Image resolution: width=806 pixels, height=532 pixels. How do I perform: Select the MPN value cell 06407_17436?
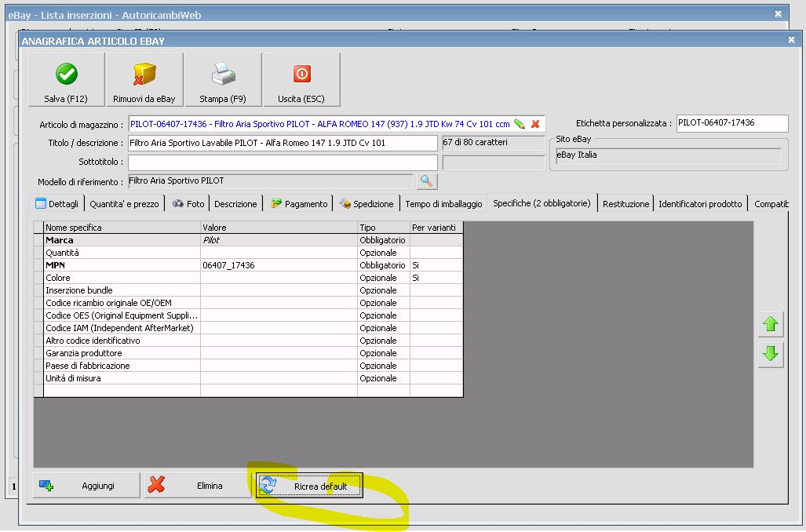(279, 265)
